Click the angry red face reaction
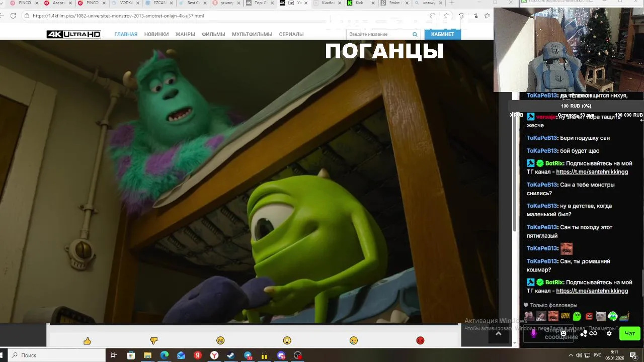Viewport: 644px width, 362px height. point(420,341)
